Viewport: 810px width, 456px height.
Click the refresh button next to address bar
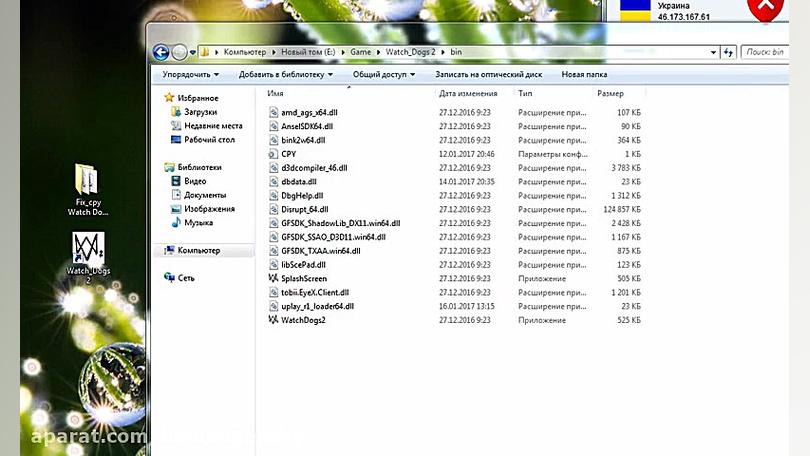click(728, 52)
